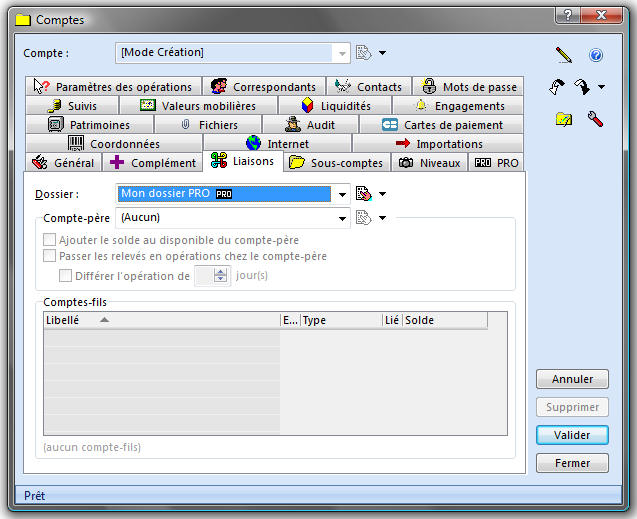Check 'Passer les relevés en opérations' option
The image size is (637, 519).
tap(50, 256)
